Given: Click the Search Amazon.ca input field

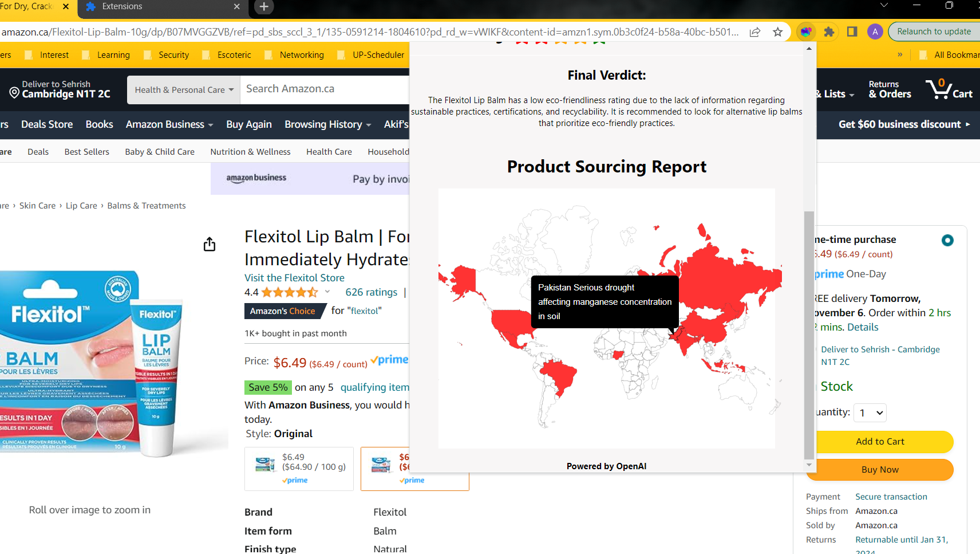Looking at the screenshot, I should pos(325,89).
